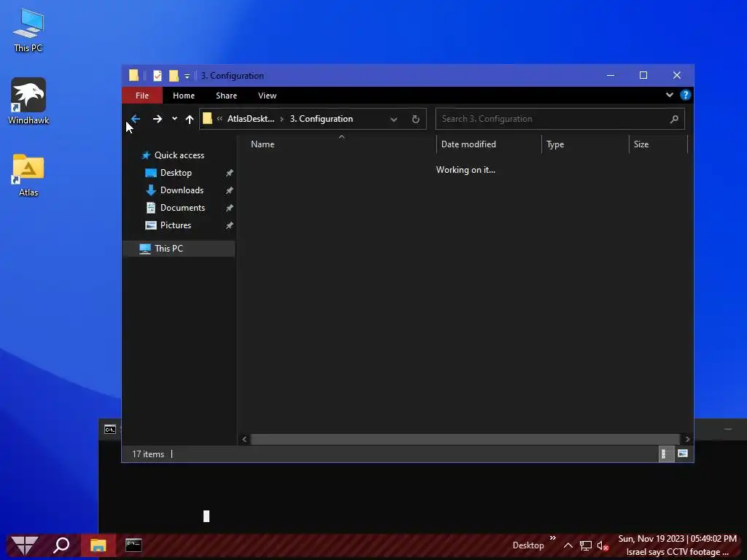Screen dimensions: 747x560
Task: Click the horizontal scrollbar right arrow
Action: click(687, 439)
